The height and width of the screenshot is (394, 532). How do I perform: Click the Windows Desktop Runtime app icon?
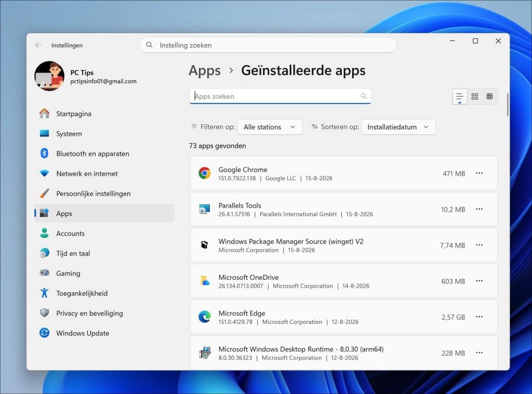pyautogui.click(x=205, y=353)
